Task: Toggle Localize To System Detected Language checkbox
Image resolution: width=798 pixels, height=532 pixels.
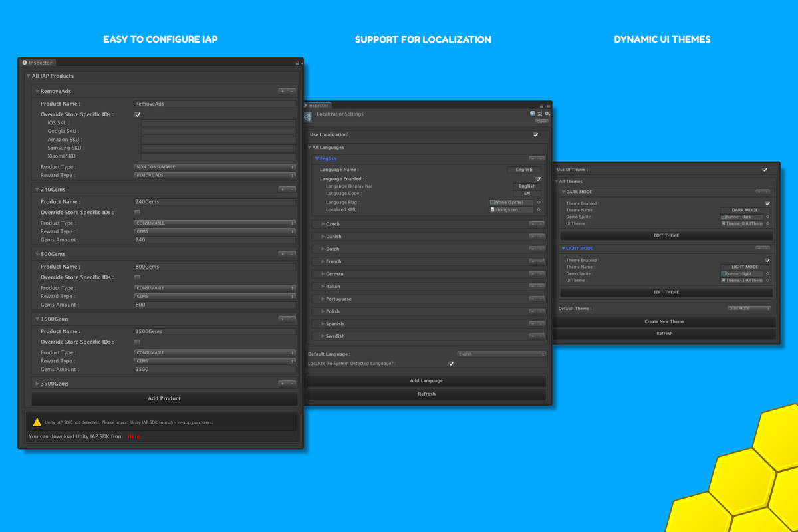Action: (451, 364)
